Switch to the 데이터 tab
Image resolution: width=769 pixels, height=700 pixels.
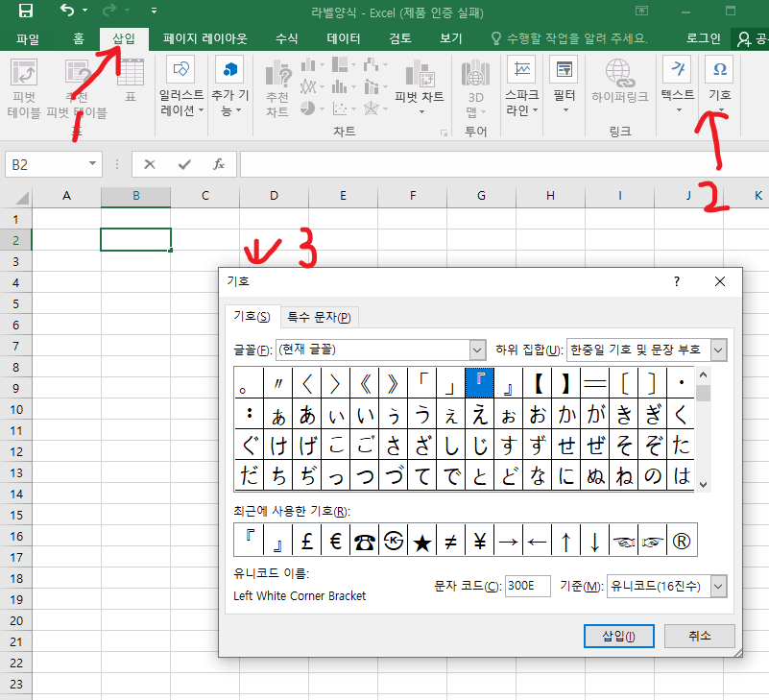tap(344, 38)
